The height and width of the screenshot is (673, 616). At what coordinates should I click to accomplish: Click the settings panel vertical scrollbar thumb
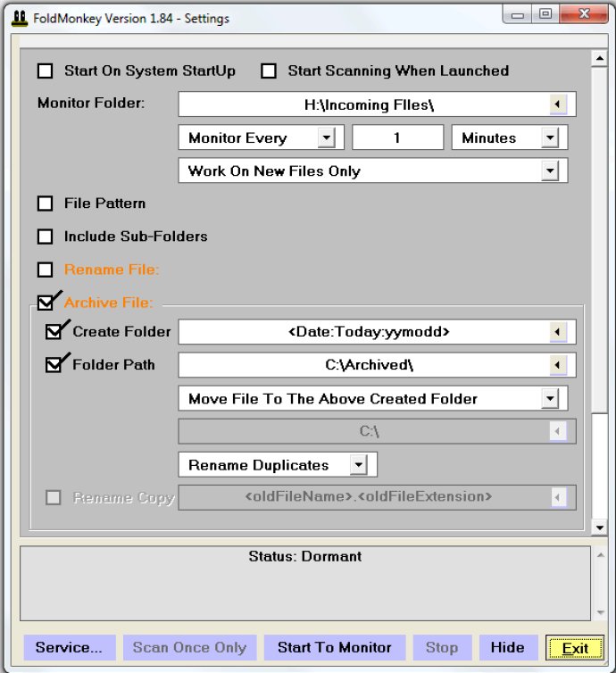point(600,240)
